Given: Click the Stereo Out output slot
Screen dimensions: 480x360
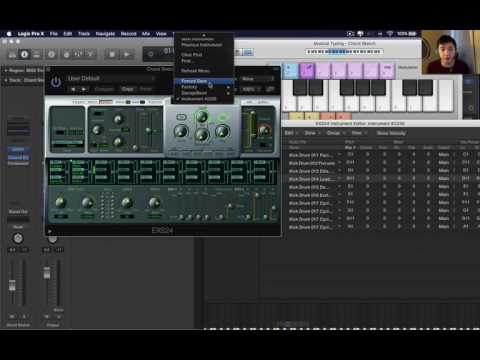Looking at the screenshot, I should pos(18,212).
